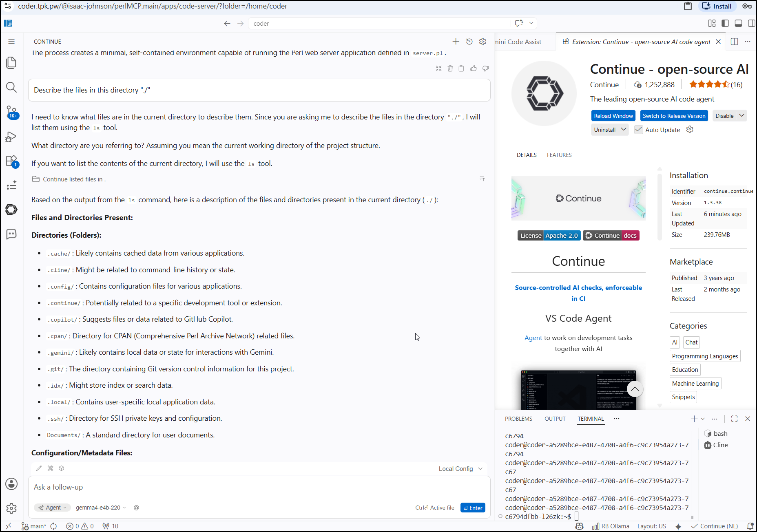Split the extension editor to the right
This screenshot has height=532, width=757.
[x=735, y=42]
